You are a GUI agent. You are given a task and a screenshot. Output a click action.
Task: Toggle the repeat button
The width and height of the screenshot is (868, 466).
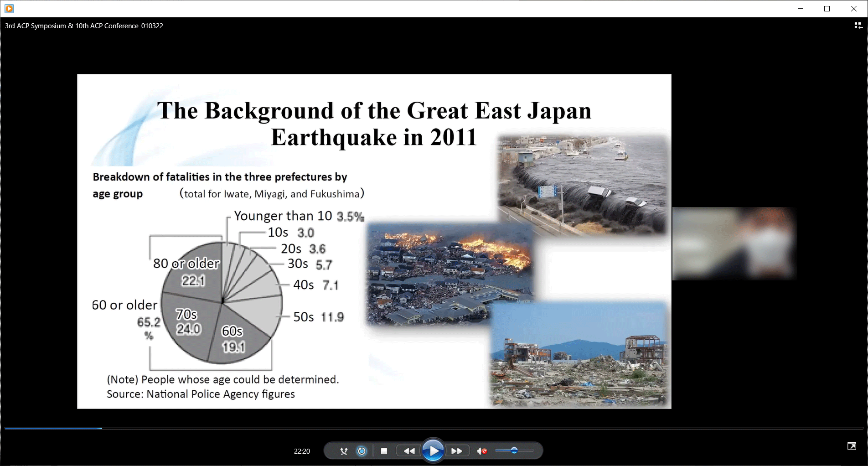tap(362, 451)
